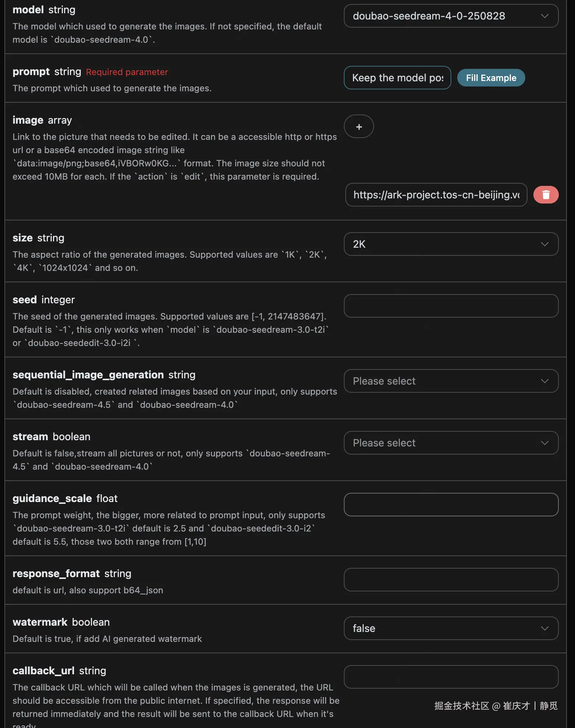
Task: Delete the image URL with trash icon
Action: click(x=546, y=195)
